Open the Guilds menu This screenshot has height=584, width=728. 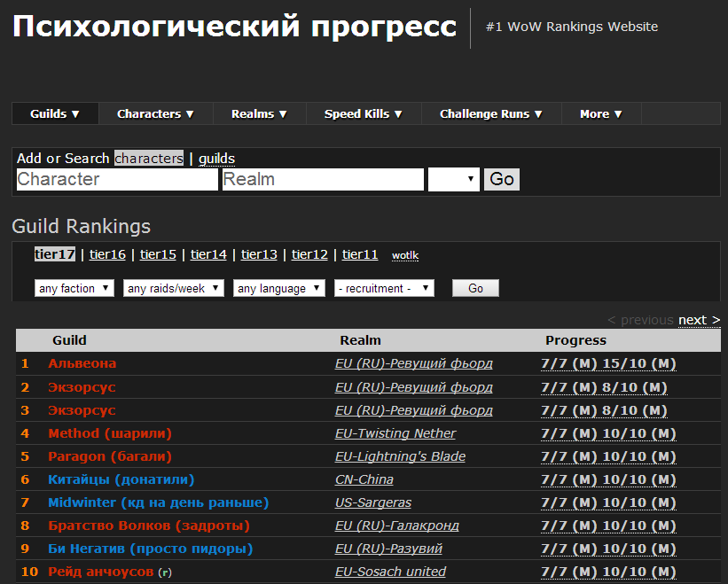[55, 113]
